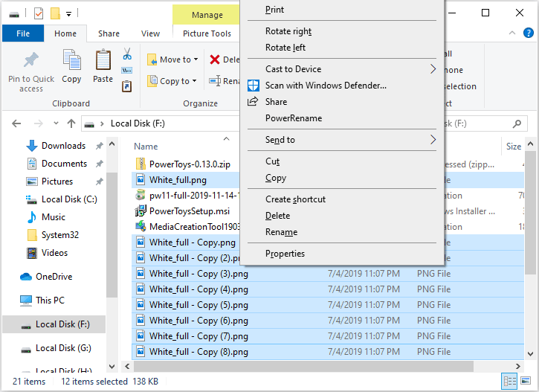
Task: Switch to Large icons view in status bar
Action: click(526, 381)
